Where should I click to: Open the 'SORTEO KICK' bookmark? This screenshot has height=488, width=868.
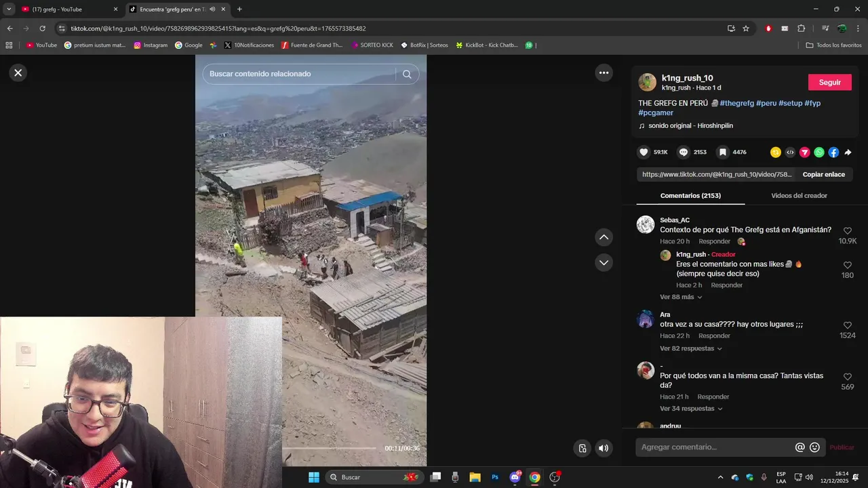372,45
